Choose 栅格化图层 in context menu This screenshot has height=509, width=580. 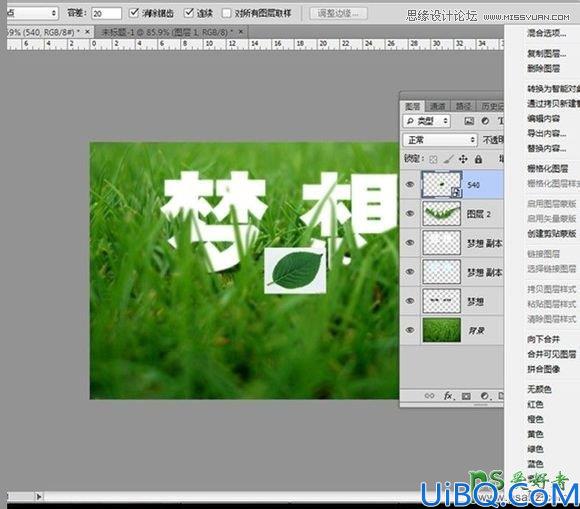(548, 169)
